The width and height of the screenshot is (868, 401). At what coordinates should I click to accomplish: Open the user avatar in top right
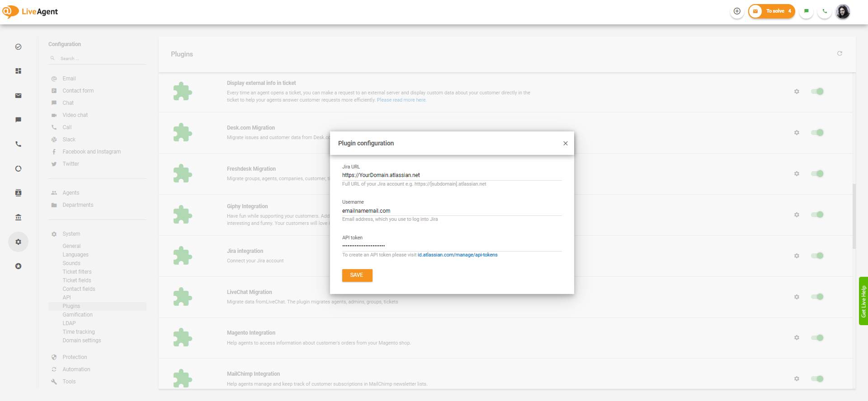coord(843,11)
